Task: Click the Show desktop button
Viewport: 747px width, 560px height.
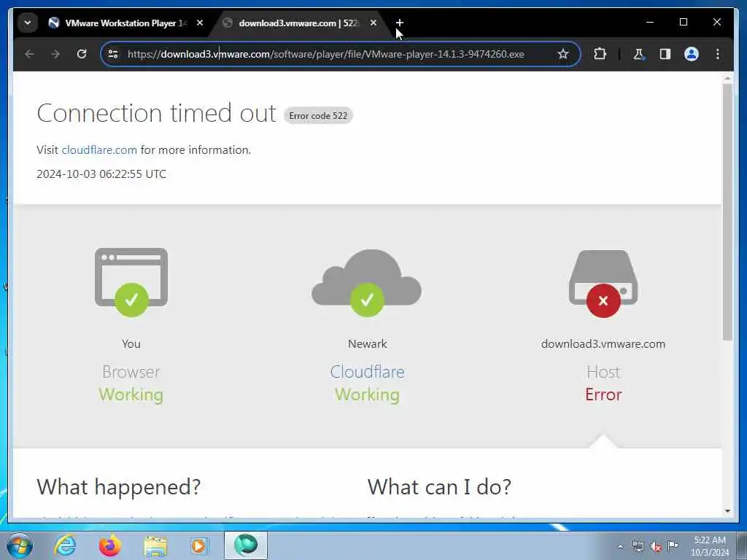Action: (x=741, y=545)
